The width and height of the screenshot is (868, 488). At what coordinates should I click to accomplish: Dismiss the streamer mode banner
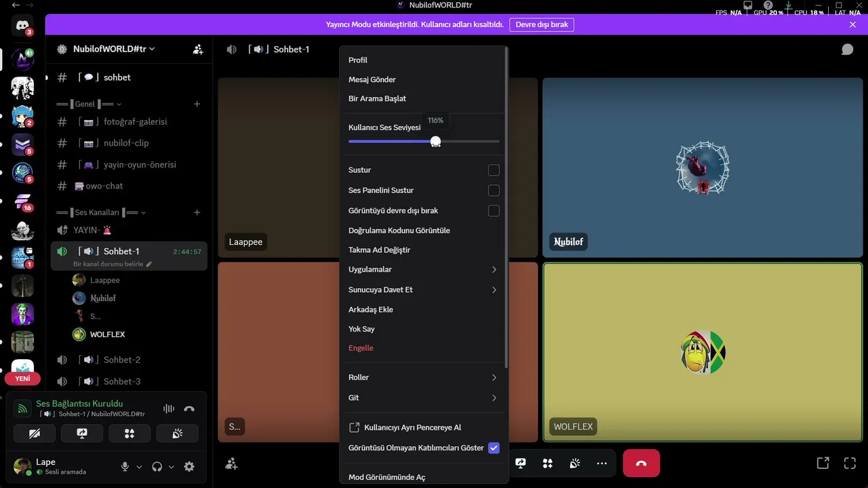852,24
